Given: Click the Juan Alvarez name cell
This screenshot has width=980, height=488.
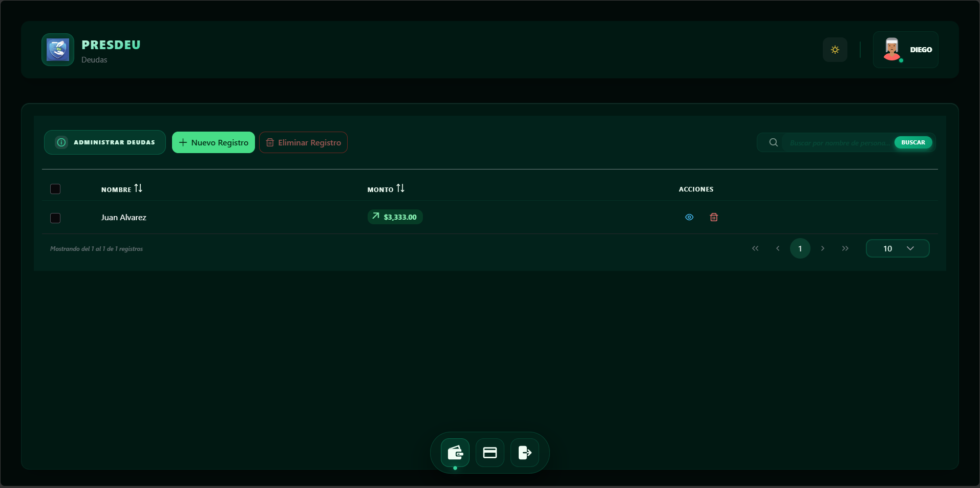Looking at the screenshot, I should (123, 218).
